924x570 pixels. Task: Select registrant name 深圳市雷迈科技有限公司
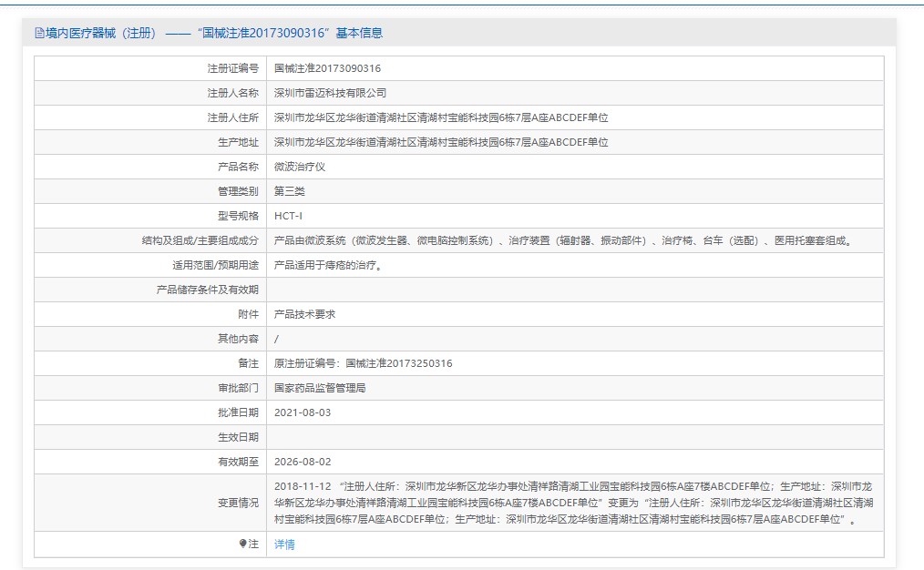(331, 93)
